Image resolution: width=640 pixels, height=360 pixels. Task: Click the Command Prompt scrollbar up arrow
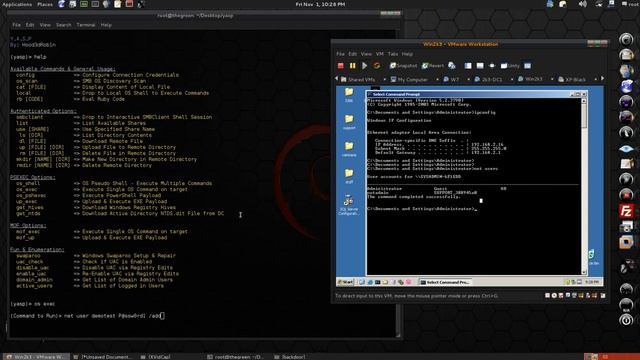pyautogui.click(x=584, y=101)
